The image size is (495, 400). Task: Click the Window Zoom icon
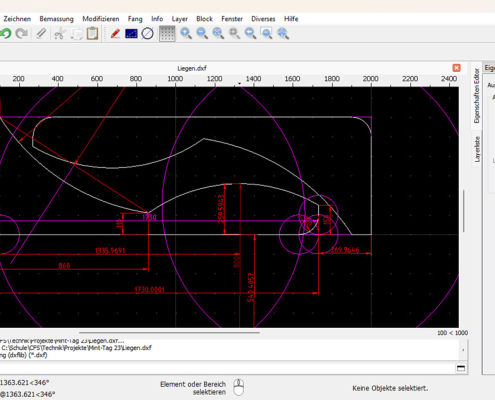tap(266, 34)
